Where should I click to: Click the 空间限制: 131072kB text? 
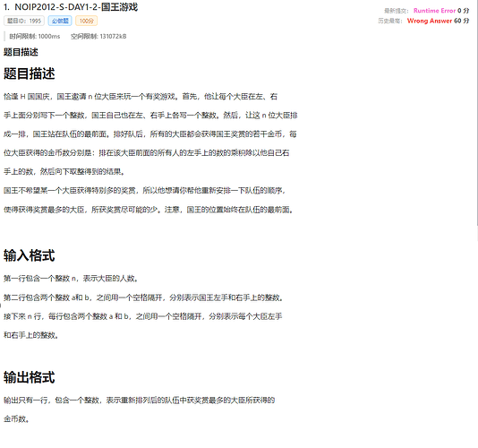tap(98, 37)
